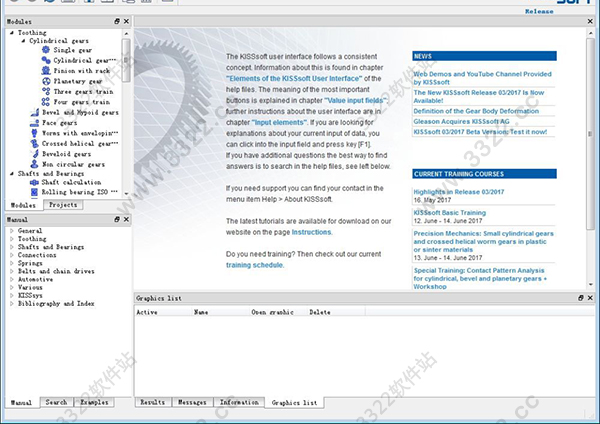This screenshot has width=600, height=424.
Task: Click the Pinion with rack icon
Action: pyautogui.click(x=46, y=70)
